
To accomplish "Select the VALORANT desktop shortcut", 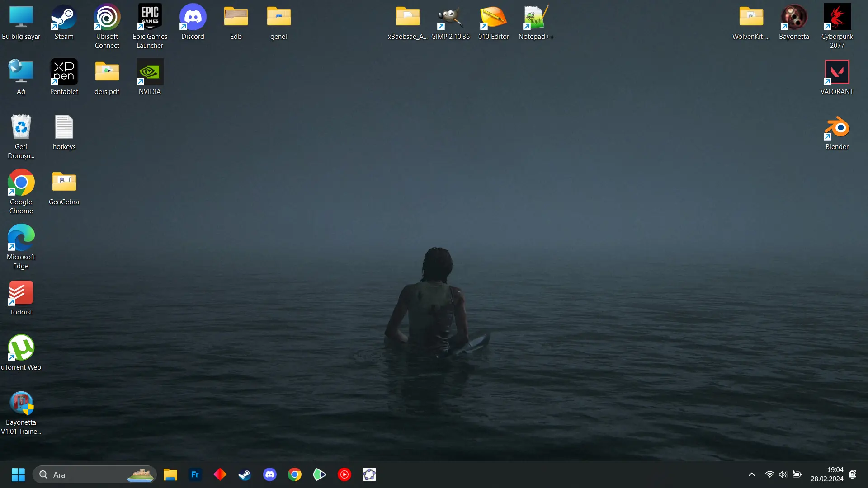I will pos(837,78).
